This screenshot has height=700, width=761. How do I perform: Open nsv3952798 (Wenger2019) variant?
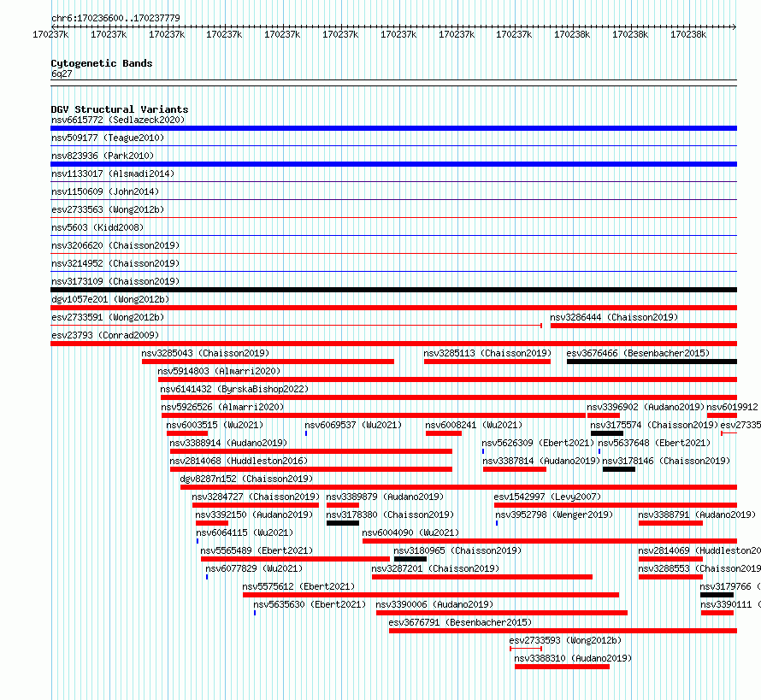(x=554, y=515)
